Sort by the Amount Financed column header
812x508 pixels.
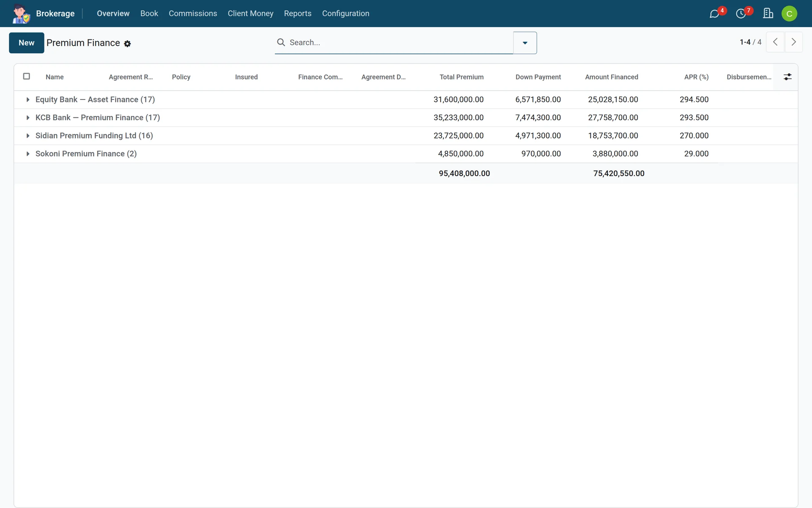[x=612, y=77]
